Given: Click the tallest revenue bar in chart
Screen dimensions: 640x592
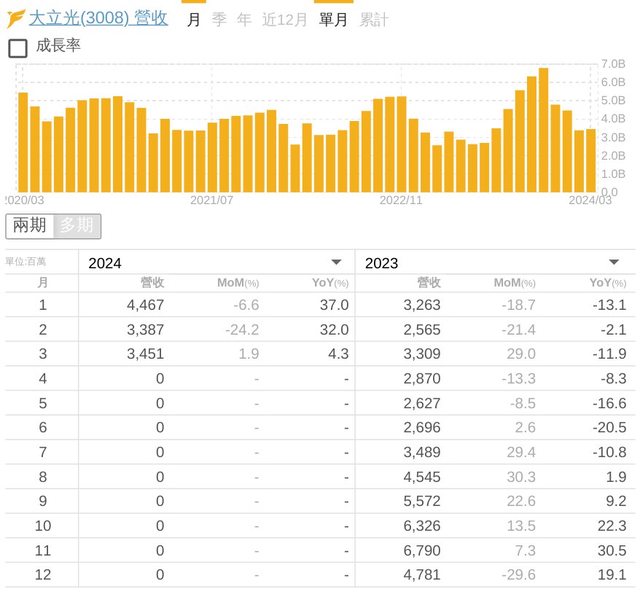Looking at the screenshot, I should point(543,129).
